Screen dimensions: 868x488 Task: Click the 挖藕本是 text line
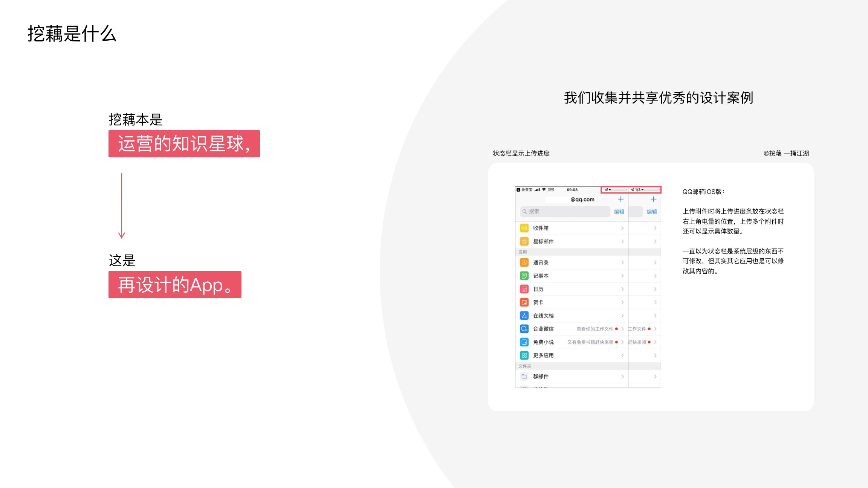click(x=135, y=119)
